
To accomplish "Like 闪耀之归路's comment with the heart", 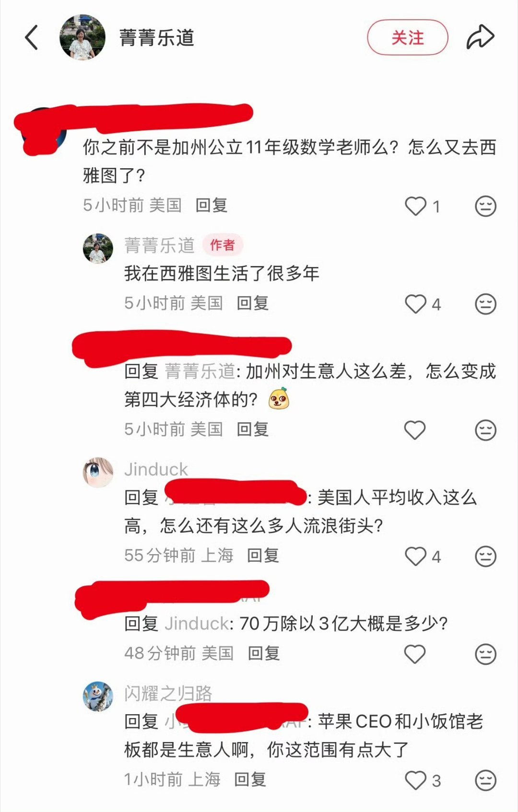I will pyautogui.click(x=415, y=780).
